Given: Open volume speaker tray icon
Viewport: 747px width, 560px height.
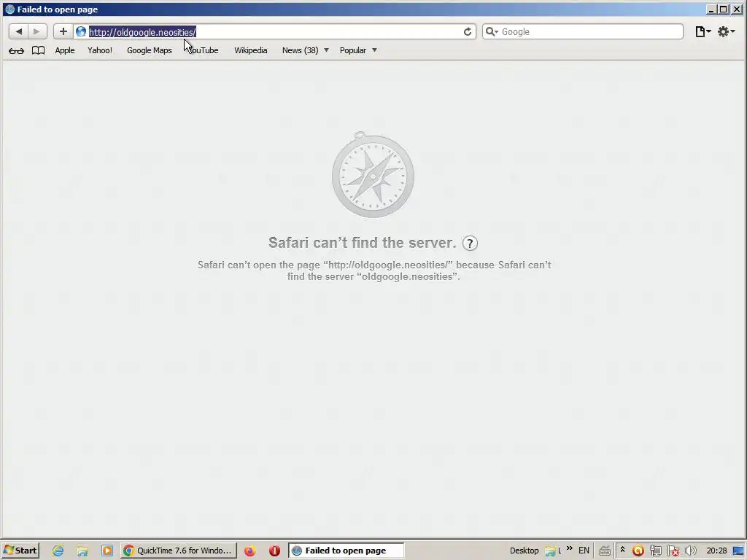Looking at the screenshot, I should tap(690, 551).
